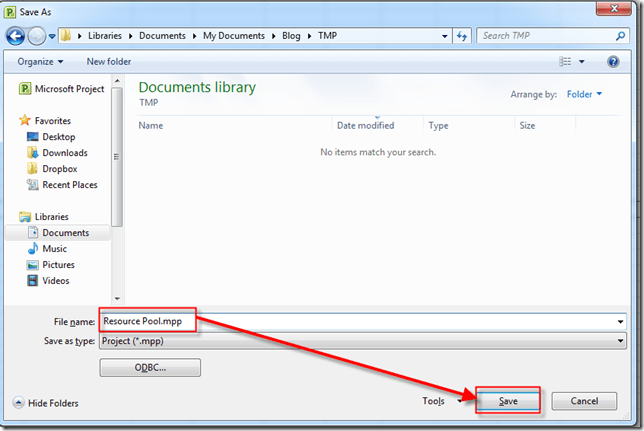644x431 pixels.
Task: Click the Help question mark icon
Action: [613, 61]
